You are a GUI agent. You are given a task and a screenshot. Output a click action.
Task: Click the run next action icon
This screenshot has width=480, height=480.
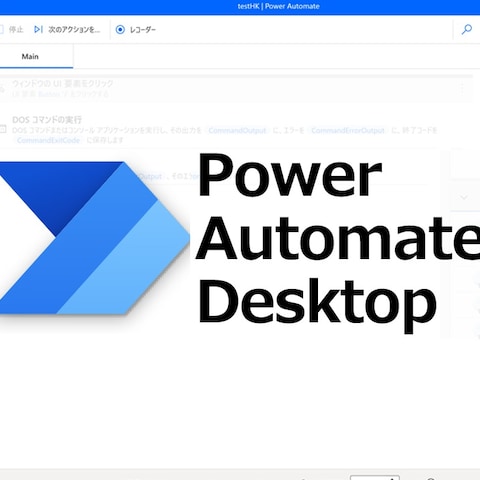[x=38, y=29]
